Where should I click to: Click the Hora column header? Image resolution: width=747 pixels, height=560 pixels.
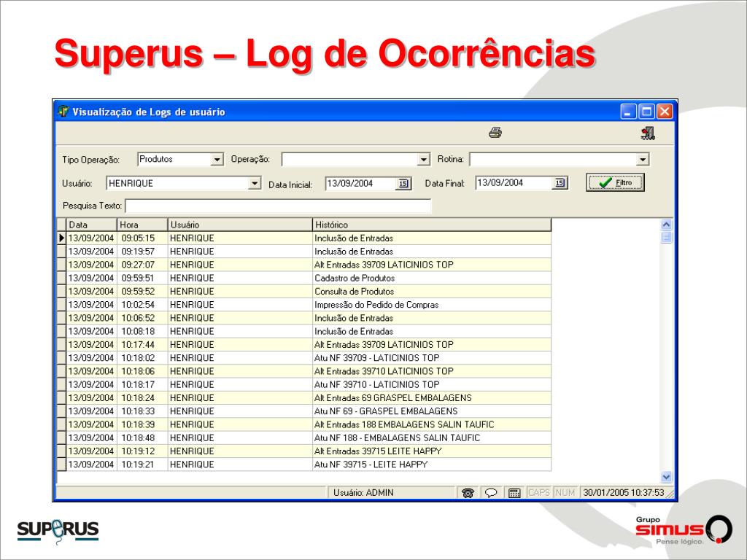click(142, 225)
